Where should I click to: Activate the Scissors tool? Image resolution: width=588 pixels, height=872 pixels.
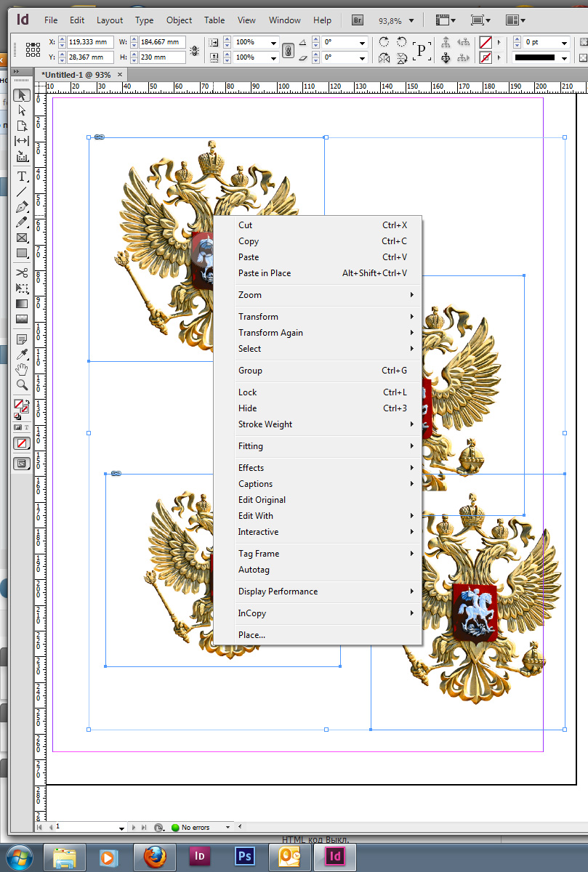[x=22, y=273]
